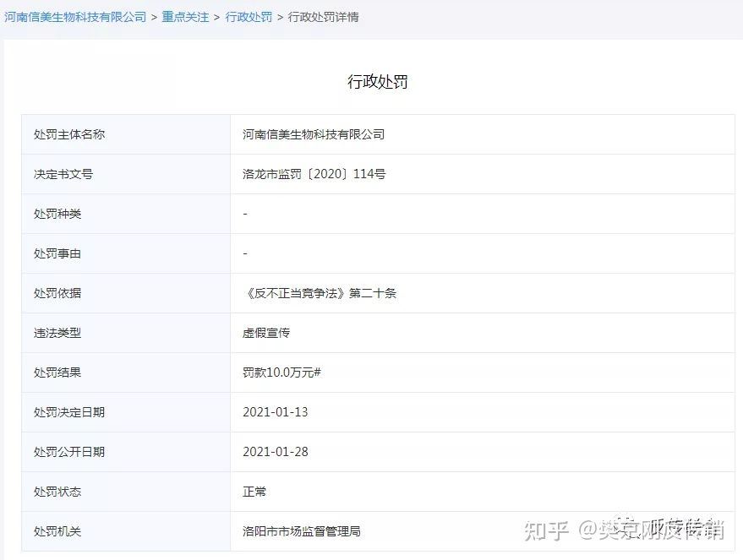
Task: Select value 洛龙市监罚〔2020〕114号
Action: tap(314, 174)
